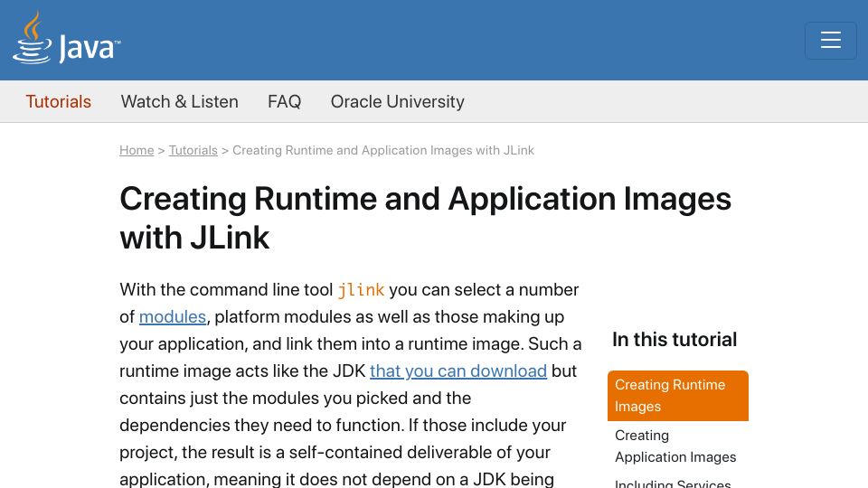
Task: Click the Tutorials breadcrumb link
Action: pos(193,151)
